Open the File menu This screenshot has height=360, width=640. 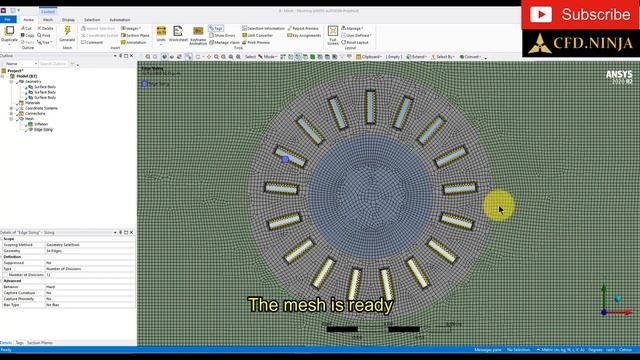tap(8, 19)
